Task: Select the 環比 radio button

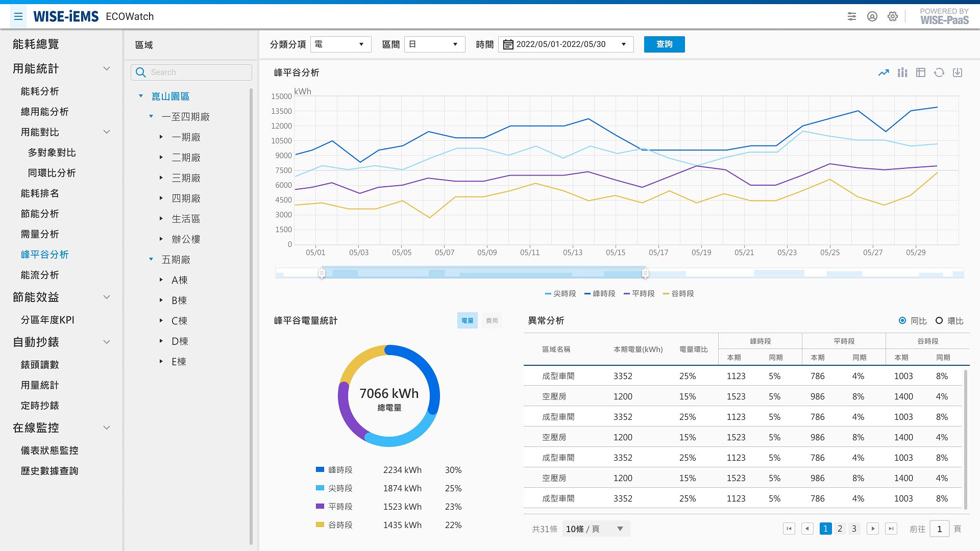Action: (939, 320)
